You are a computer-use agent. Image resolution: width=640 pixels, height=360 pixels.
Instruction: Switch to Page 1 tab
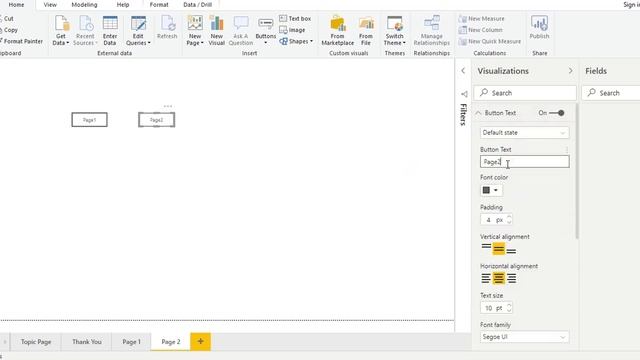(131, 342)
